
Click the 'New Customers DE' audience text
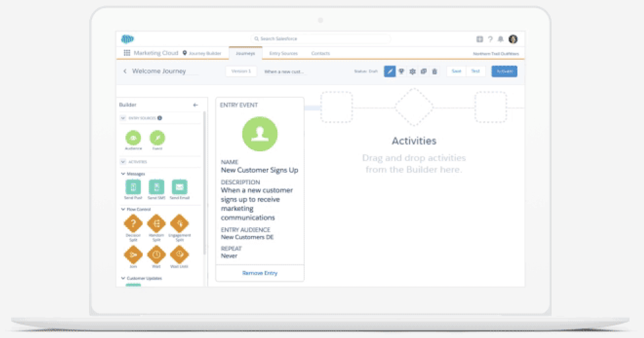coord(247,237)
